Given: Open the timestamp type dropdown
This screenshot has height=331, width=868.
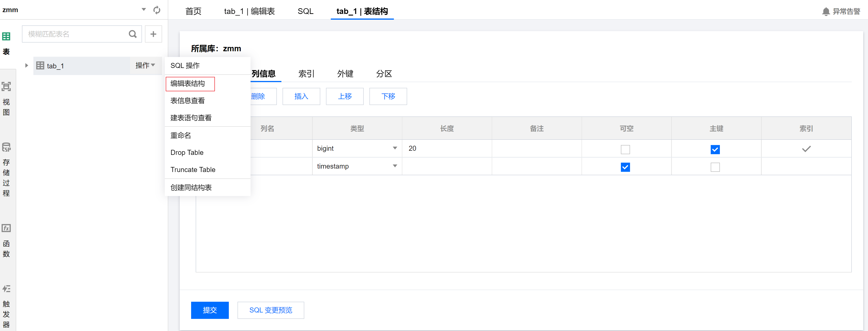Looking at the screenshot, I should point(395,166).
